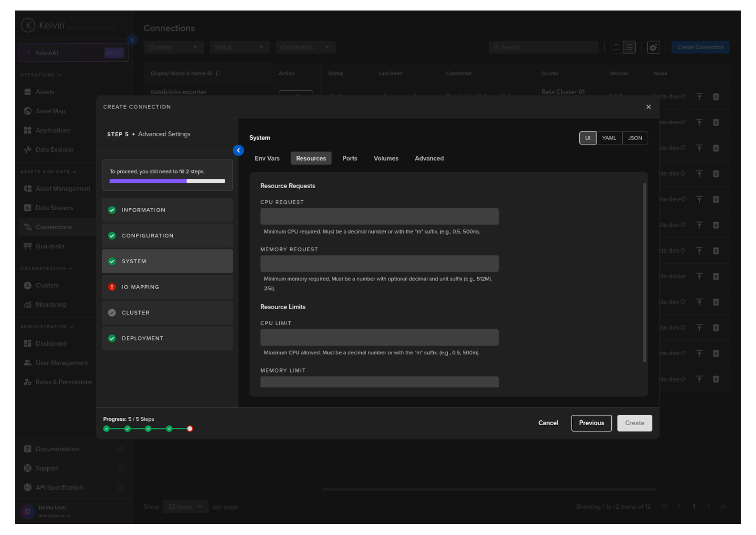The width and height of the screenshot is (756, 535).
Task: Go back with the Previous button
Action: coord(591,423)
